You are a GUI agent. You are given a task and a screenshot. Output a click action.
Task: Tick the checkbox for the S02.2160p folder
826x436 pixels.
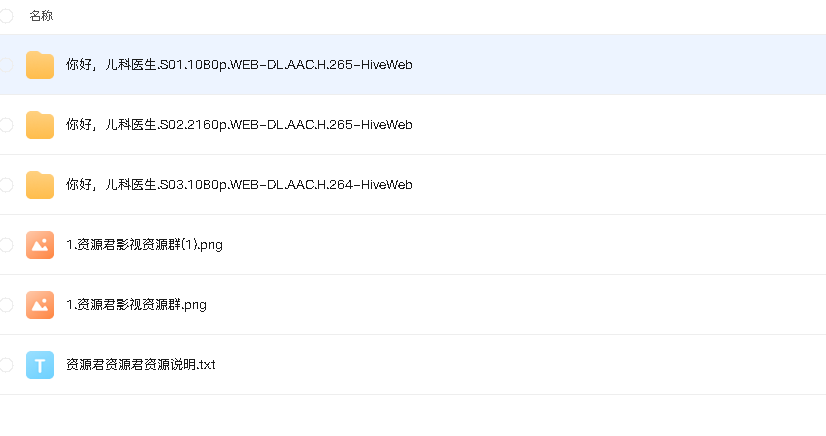point(6,125)
